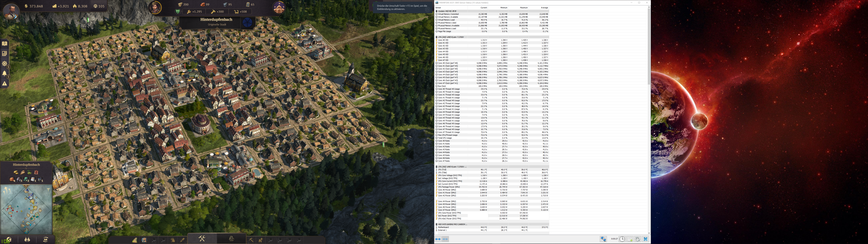The height and width of the screenshot is (244, 868).
Task: Toggle the minimap filter funnel
Action: (49, 190)
